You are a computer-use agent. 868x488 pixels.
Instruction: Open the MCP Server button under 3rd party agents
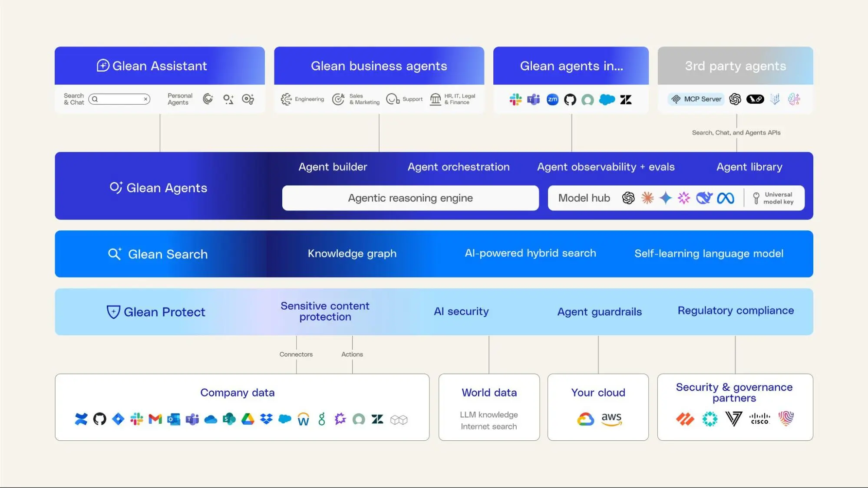point(696,99)
